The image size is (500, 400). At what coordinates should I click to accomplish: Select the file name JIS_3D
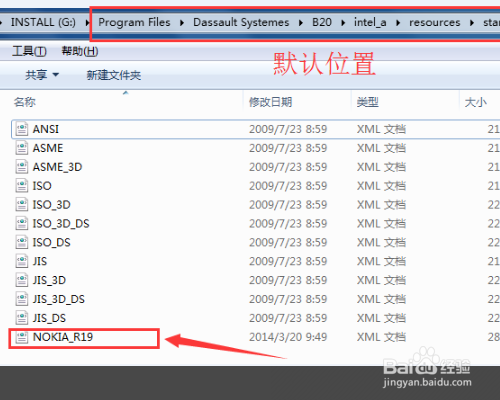[49, 280]
